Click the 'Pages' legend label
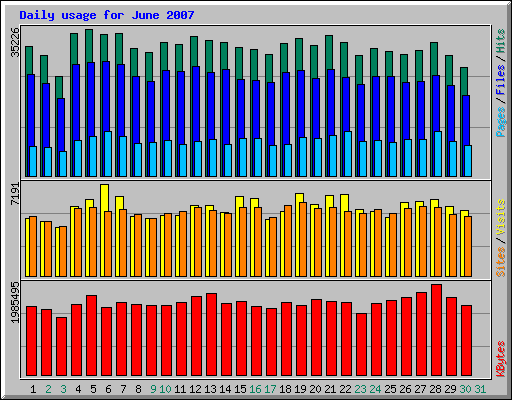 point(501,122)
